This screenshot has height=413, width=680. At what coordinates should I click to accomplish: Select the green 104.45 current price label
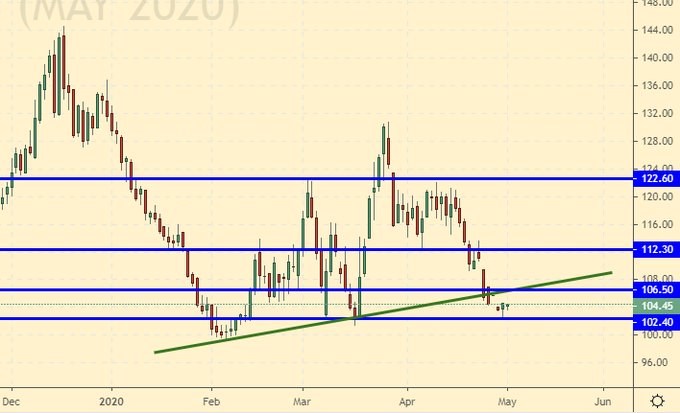click(656, 305)
